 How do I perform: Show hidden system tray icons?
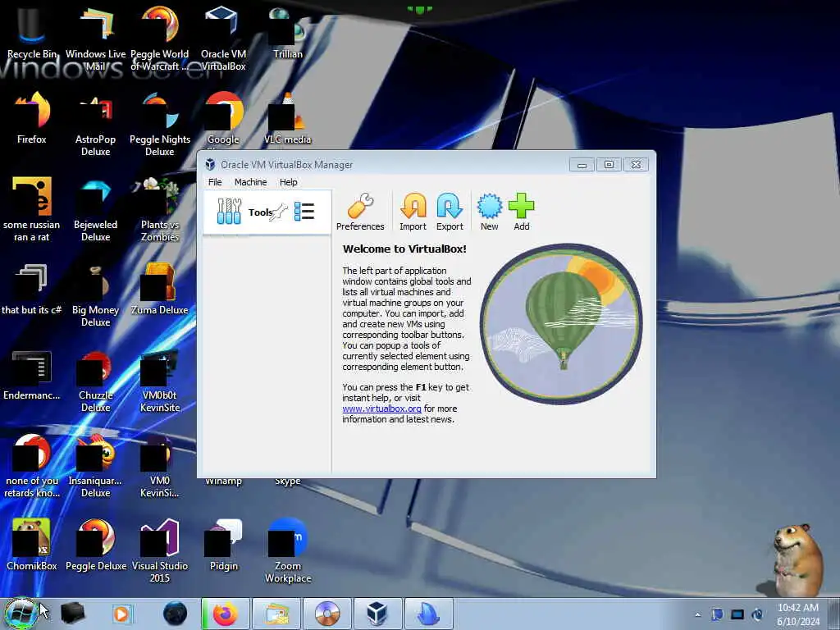[697, 614]
